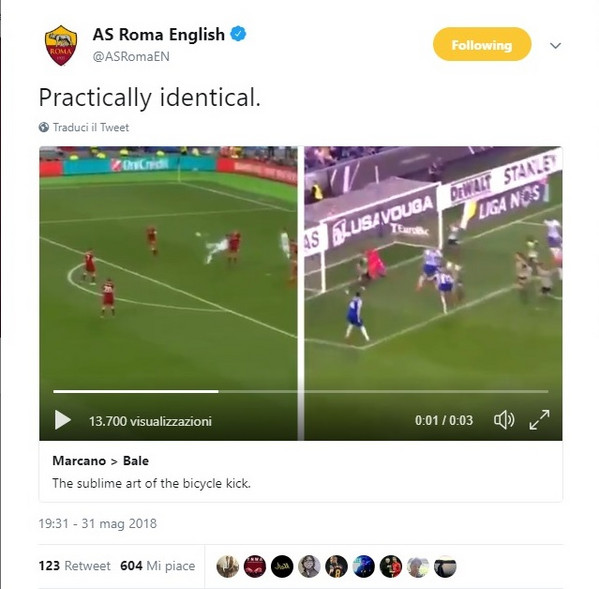Screen dimensions: 599x589
Task: Toggle the yellow Following button
Action: point(482,44)
